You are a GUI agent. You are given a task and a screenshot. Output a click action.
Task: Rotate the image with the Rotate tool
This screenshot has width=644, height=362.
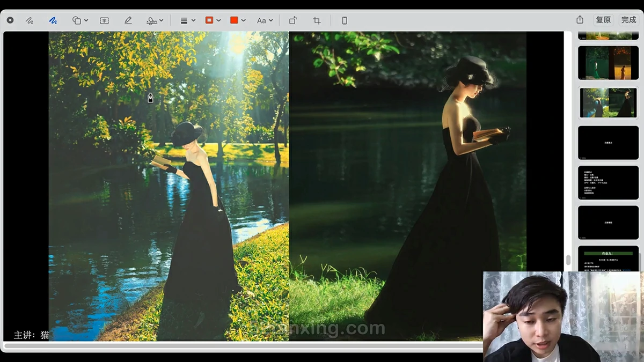[x=293, y=20]
